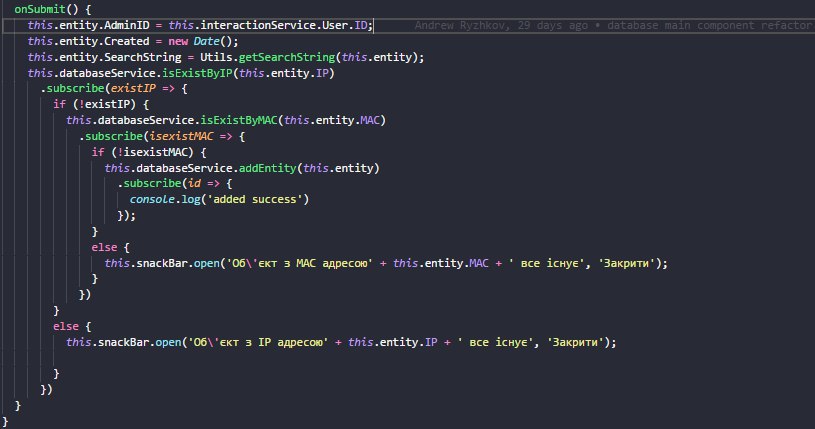Click 'AdminID' in the first assignment line
This screenshot has width=815, height=429.
point(127,25)
